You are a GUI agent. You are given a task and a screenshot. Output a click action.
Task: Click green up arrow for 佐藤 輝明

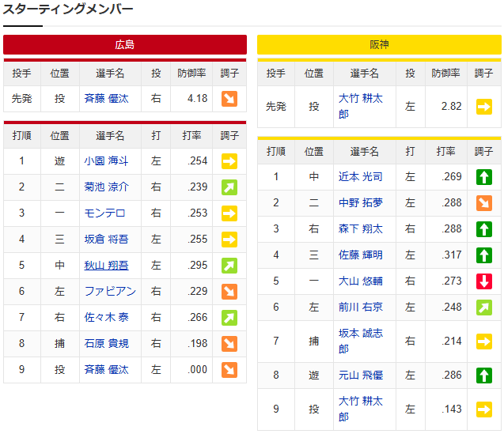484,255
